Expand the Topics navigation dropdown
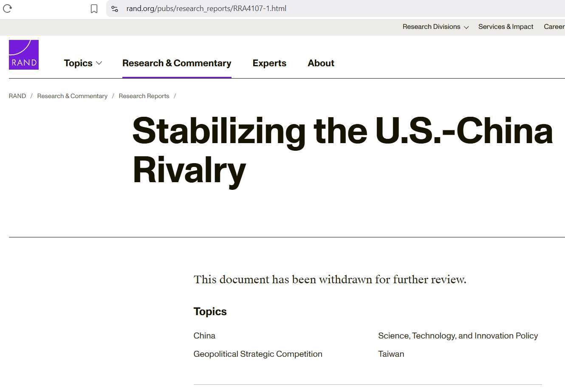This screenshot has height=392, width=565. tap(83, 63)
